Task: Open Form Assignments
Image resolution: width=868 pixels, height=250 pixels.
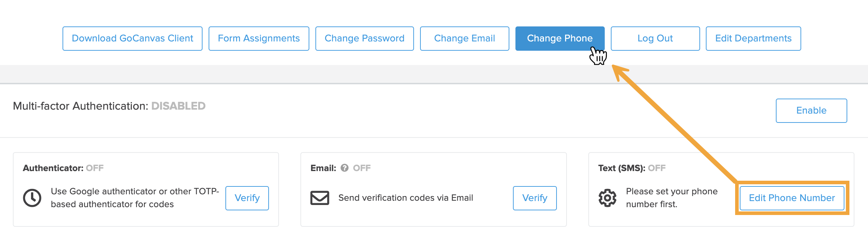Action: click(259, 39)
